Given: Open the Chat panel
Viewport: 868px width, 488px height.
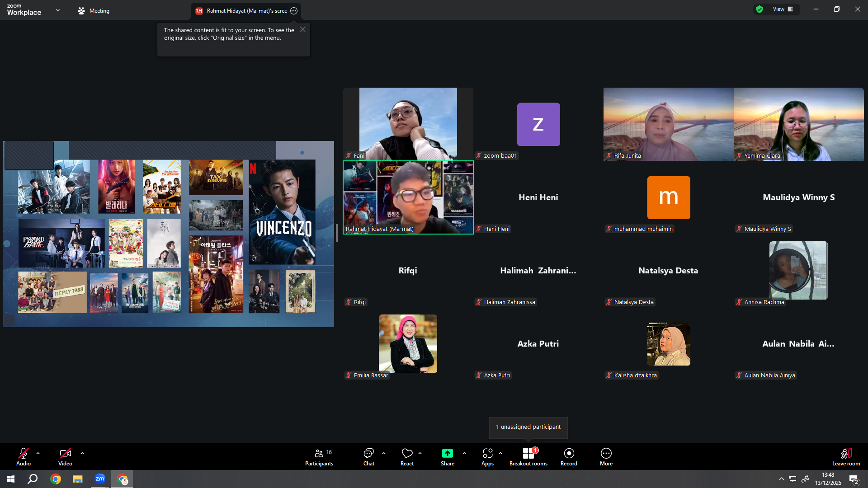Looking at the screenshot, I should [368, 456].
